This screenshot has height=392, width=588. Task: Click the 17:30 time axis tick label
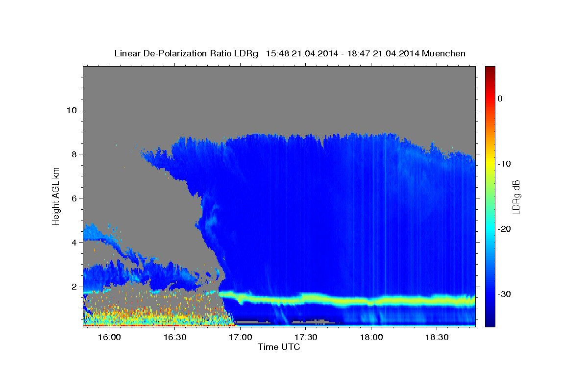(306, 338)
